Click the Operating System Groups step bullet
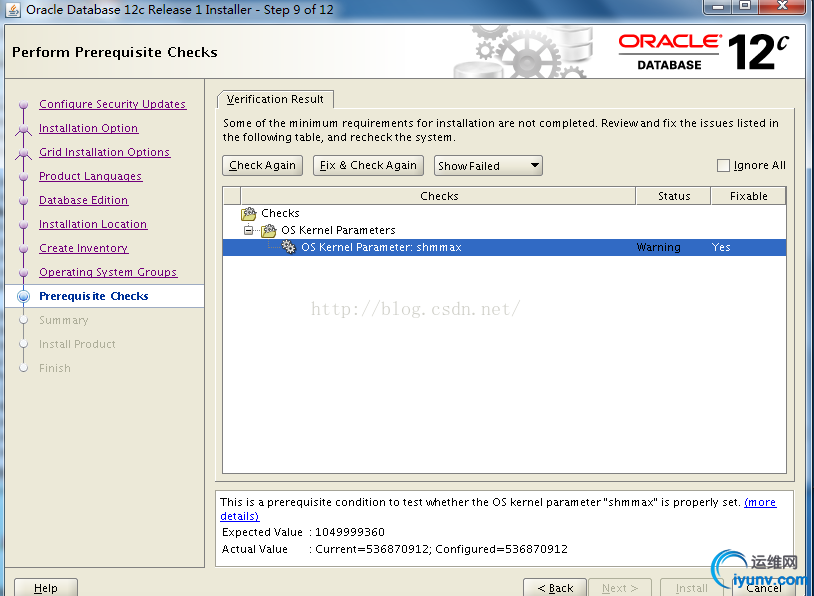Screen dimensions: 814x596 pos(23,272)
